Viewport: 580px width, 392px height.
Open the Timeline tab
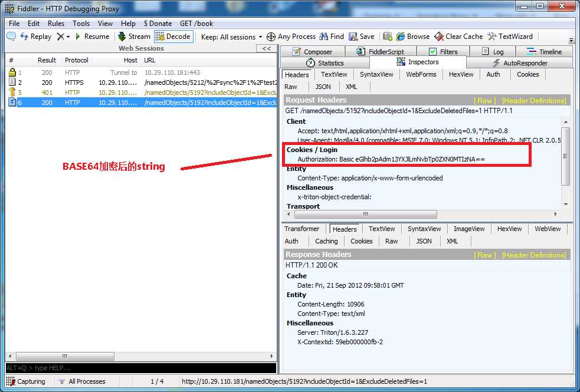(x=544, y=52)
